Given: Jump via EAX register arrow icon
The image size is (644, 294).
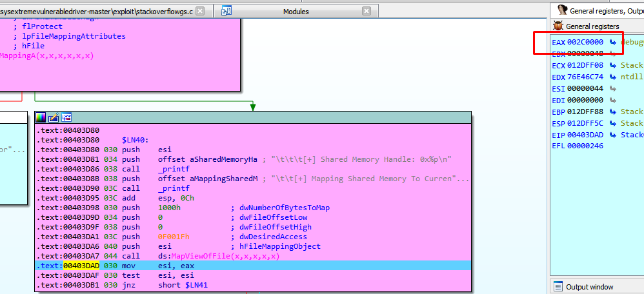Looking at the screenshot, I should [x=612, y=42].
